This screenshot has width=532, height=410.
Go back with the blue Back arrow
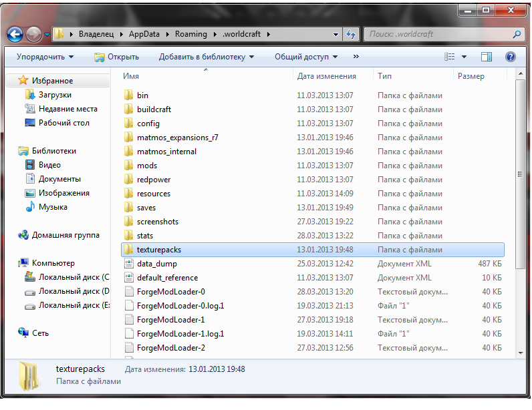(15, 34)
